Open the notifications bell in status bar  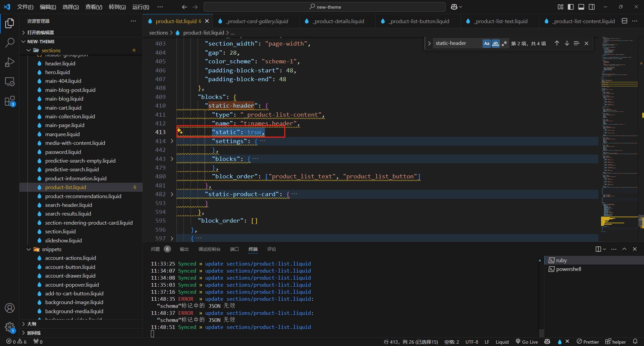click(x=635, y=342)
